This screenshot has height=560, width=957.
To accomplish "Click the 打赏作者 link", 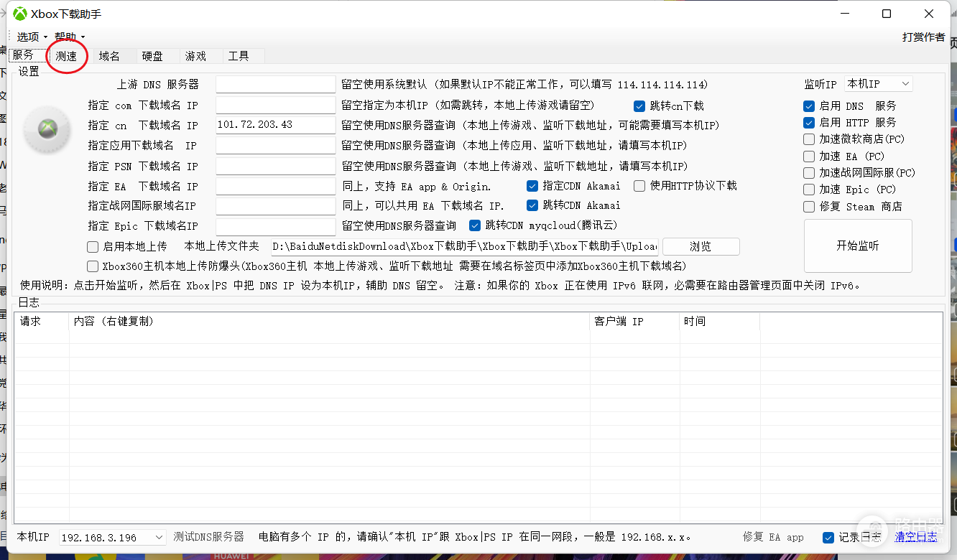I will coord(924,37).
